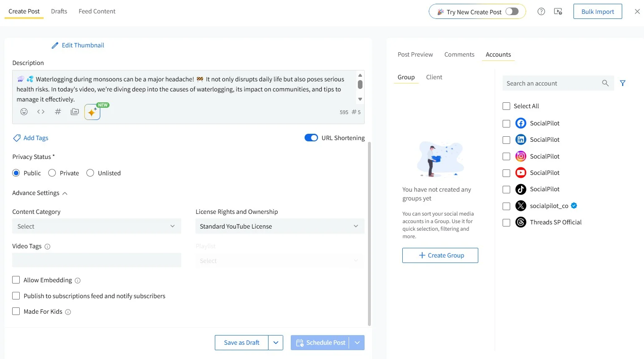Click the Bulk Import button

[x=598, y=12]
